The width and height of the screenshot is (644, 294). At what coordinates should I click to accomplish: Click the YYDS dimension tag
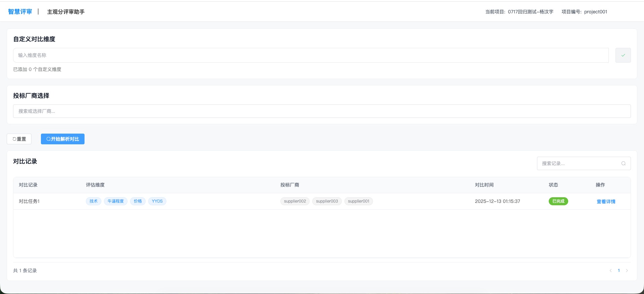coord(157,201)
